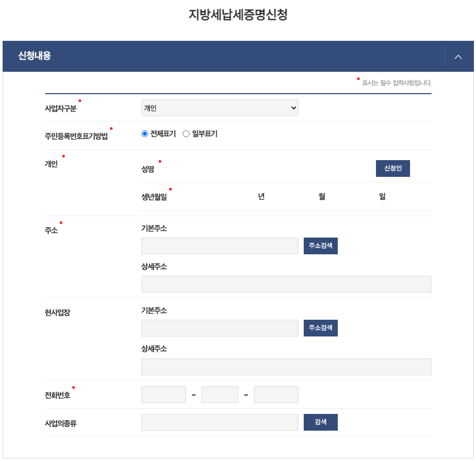Screen dimensions: 476x461
Task: Click 주소검색 button in the 현사업장 section
Action: 320,328
